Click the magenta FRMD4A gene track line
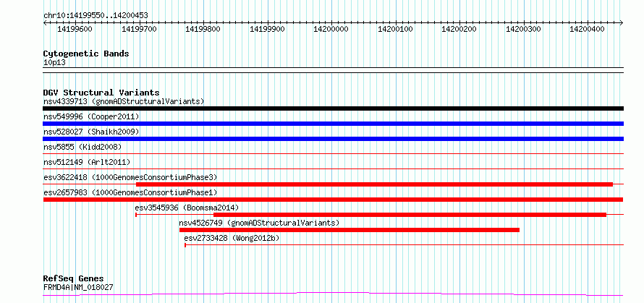644x303 pixels. [333, 294]
